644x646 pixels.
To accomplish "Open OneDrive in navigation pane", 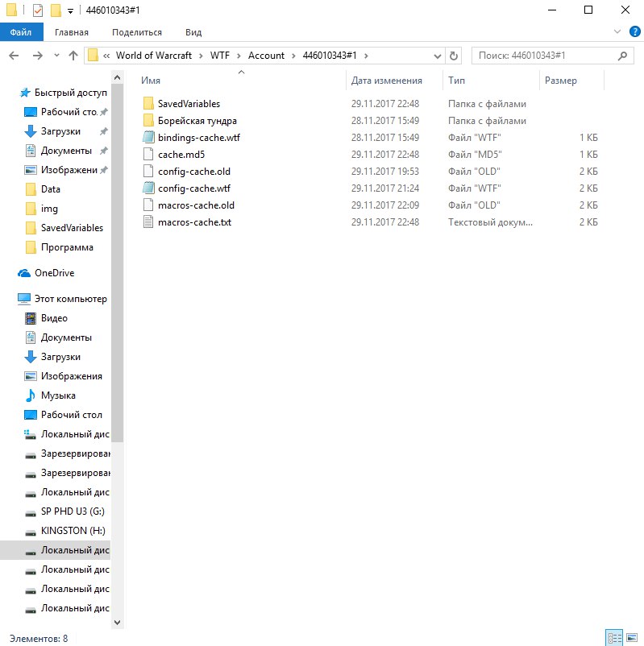I will click(x=54, y=273).
